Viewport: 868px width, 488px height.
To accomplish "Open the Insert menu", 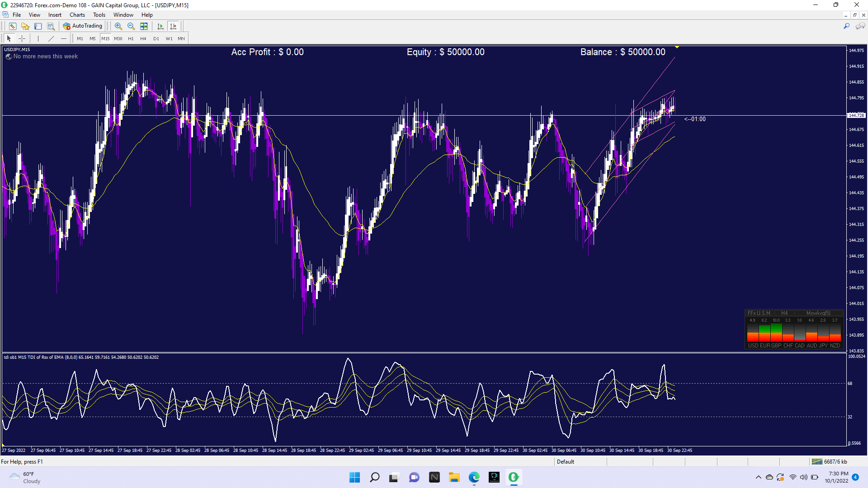I will (x=55, y=15).
